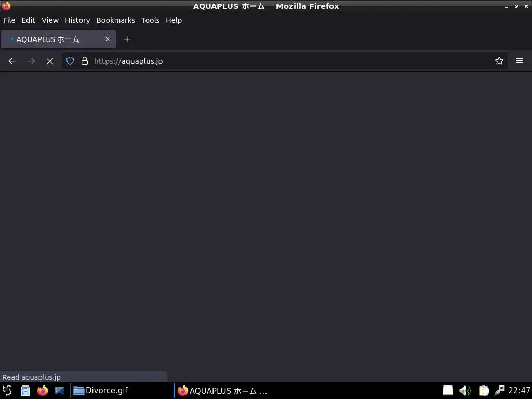This screenshot has width=532, height=399.
Task: Launch the file manager from taskbar
Action: click(x=25, y=391)
